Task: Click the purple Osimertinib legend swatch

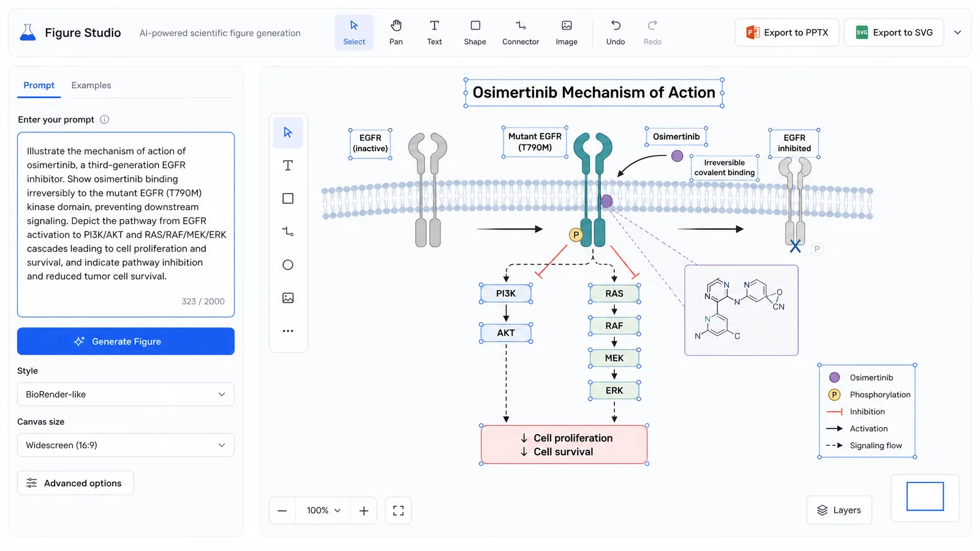Action: coord(834,378)
